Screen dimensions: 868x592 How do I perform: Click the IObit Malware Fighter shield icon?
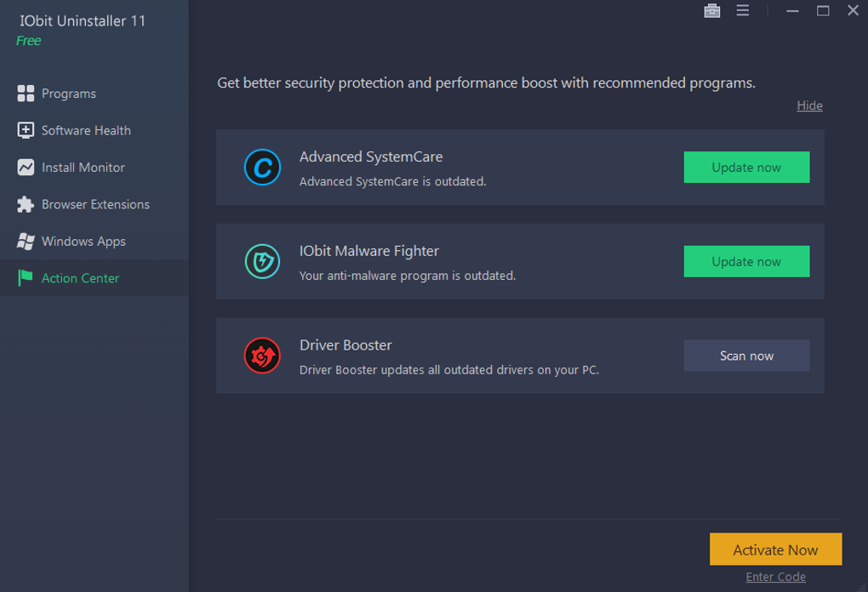click(x=262, y=262)
